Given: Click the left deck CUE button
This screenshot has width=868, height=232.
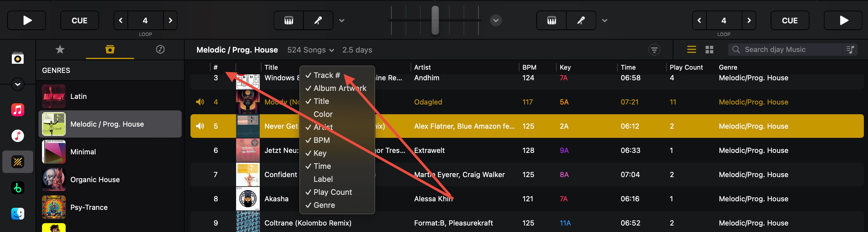Looking at the screenshot, I should [x=80, y=20].
